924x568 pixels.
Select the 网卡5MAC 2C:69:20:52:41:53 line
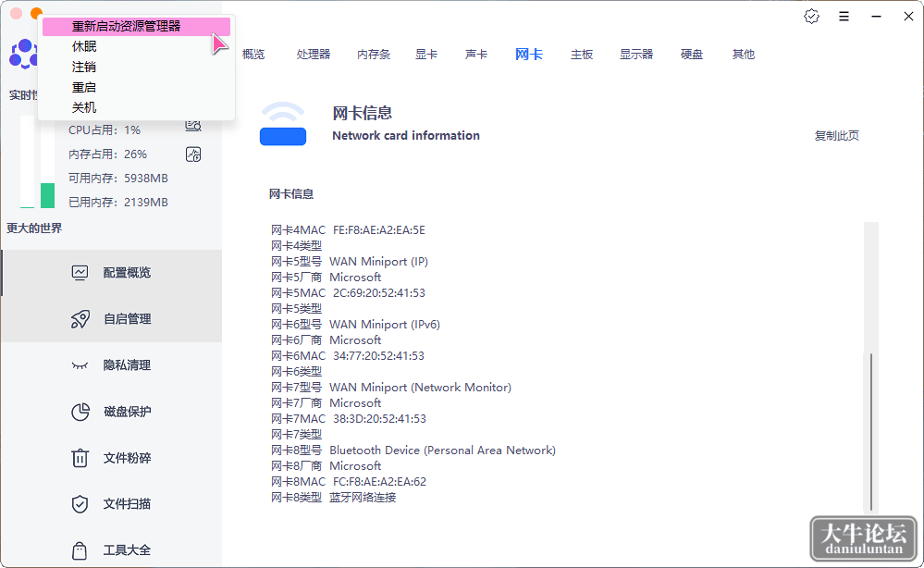pos(349,293)
